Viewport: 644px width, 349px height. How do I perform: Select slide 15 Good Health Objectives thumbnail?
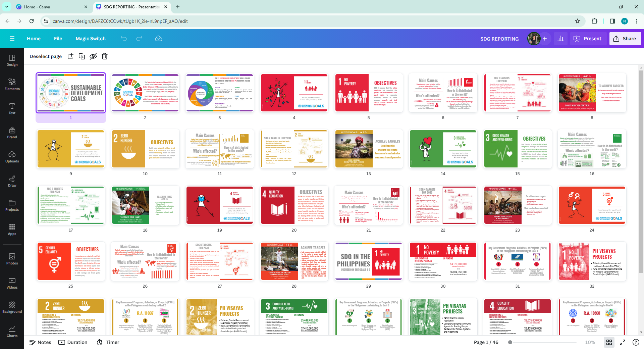518,149
